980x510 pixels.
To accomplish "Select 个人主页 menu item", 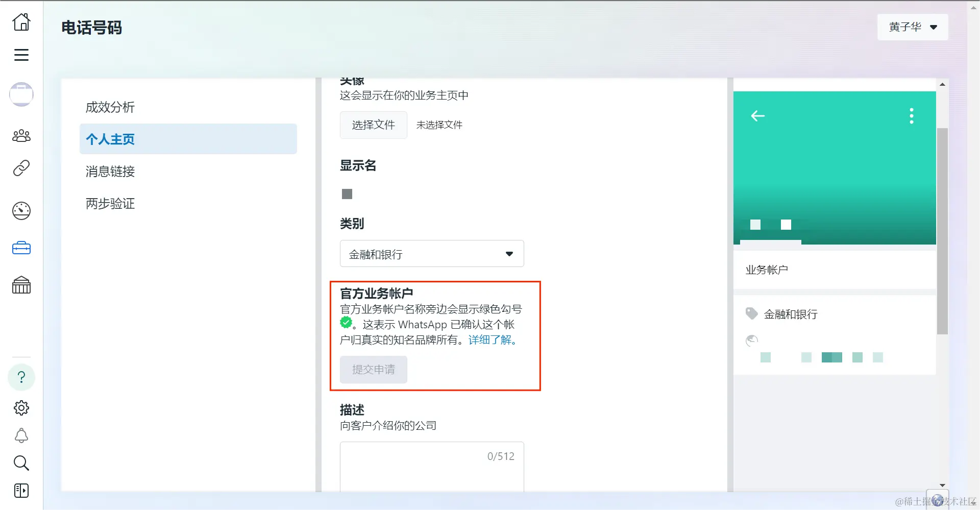I will (x=188, y=139).
